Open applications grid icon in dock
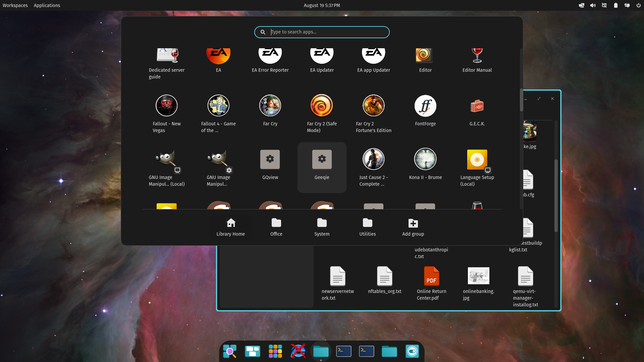 pos(275,351)
